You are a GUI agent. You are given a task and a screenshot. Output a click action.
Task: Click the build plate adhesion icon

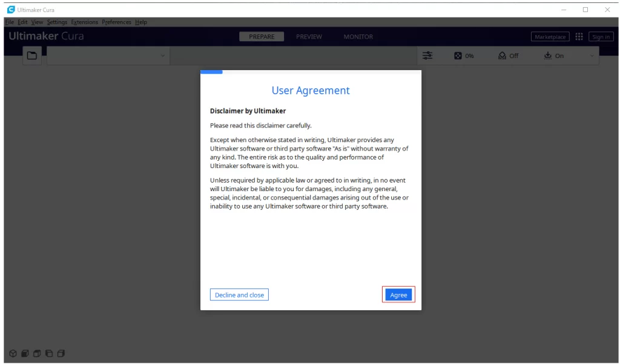pyautogui.click(x=547, y=56)
